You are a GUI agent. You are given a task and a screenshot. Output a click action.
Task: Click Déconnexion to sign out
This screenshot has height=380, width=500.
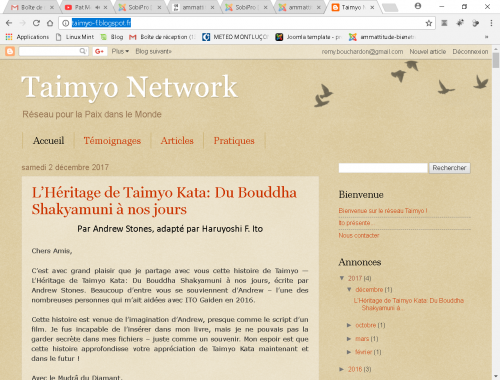click(470, 52)
